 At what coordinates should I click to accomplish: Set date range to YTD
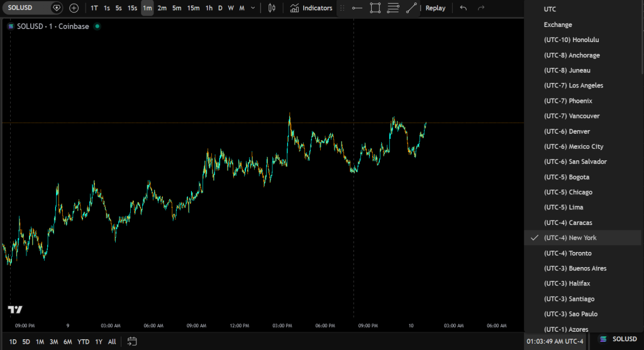point(83,341)
